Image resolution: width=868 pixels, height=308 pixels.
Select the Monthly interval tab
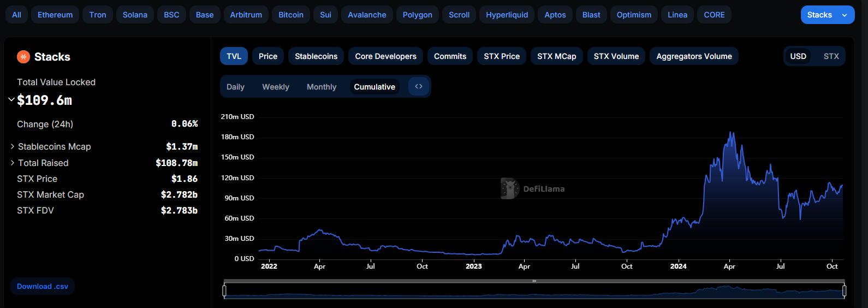click(322, 87)
